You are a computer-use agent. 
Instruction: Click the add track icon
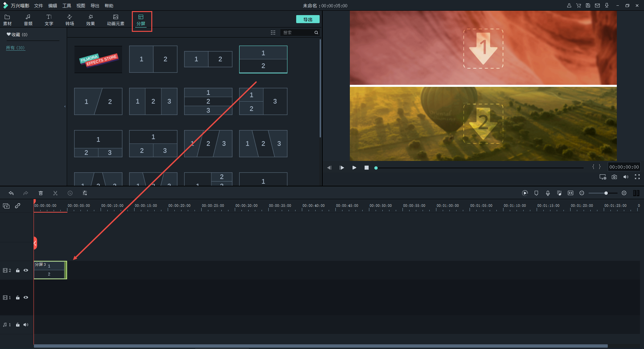[6, 206]
